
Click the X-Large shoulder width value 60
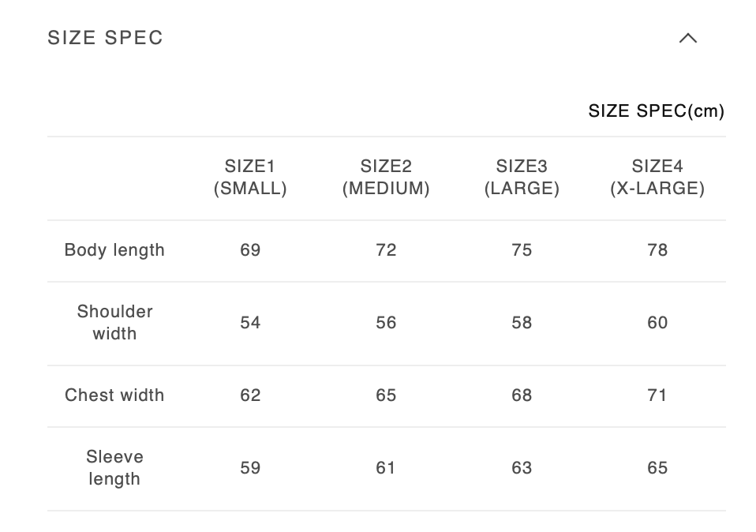(657, 323)
